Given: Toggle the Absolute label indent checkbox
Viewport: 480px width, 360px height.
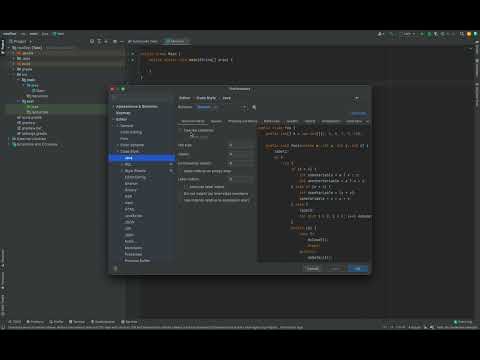Looking at the screenshot, I should [186, 187].
